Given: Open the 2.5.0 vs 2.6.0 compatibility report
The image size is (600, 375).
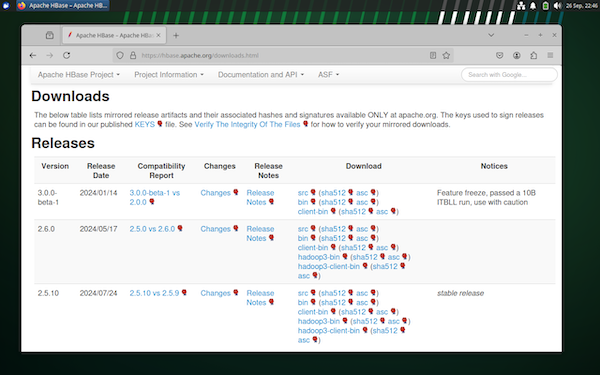Looking at the screenshot, I should coord(152,229).
